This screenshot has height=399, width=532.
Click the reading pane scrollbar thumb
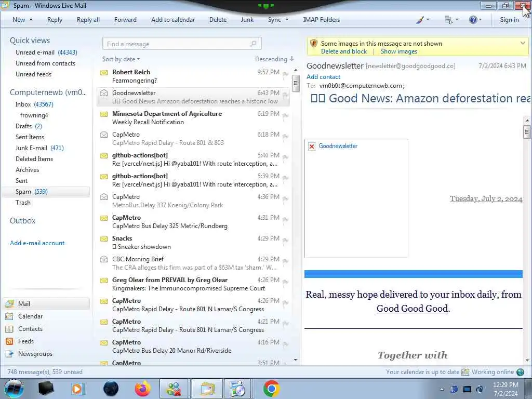click(x=527, y=131)
